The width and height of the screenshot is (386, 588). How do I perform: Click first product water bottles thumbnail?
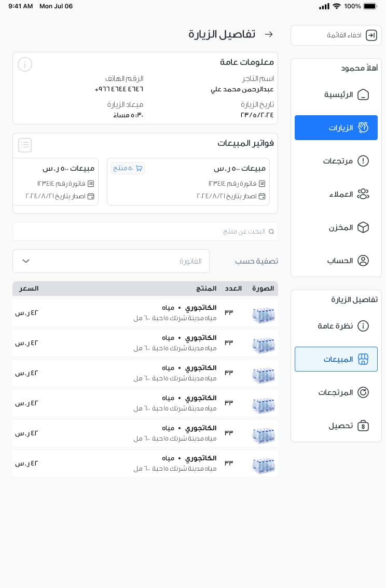pos(264,315)
